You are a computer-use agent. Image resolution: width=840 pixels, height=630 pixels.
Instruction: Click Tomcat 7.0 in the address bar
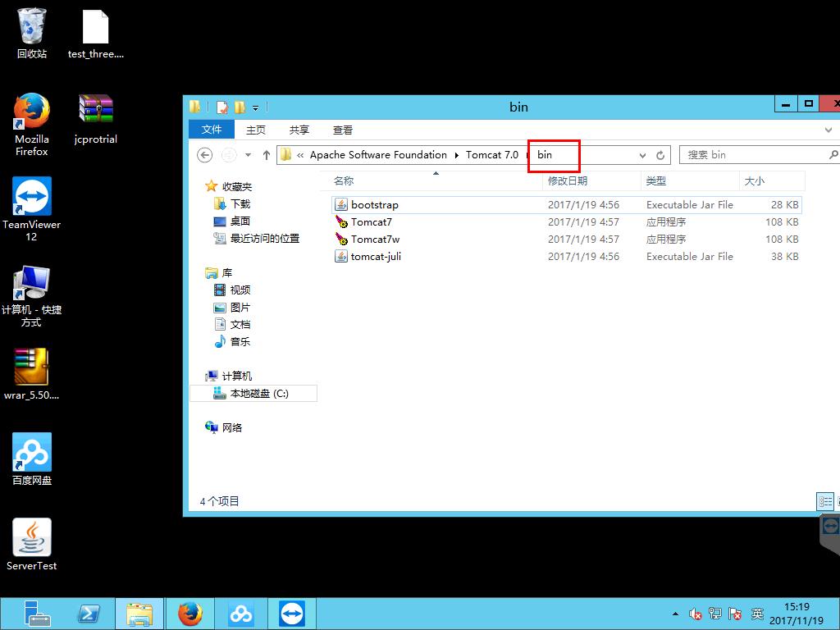(x=492, y=155)
